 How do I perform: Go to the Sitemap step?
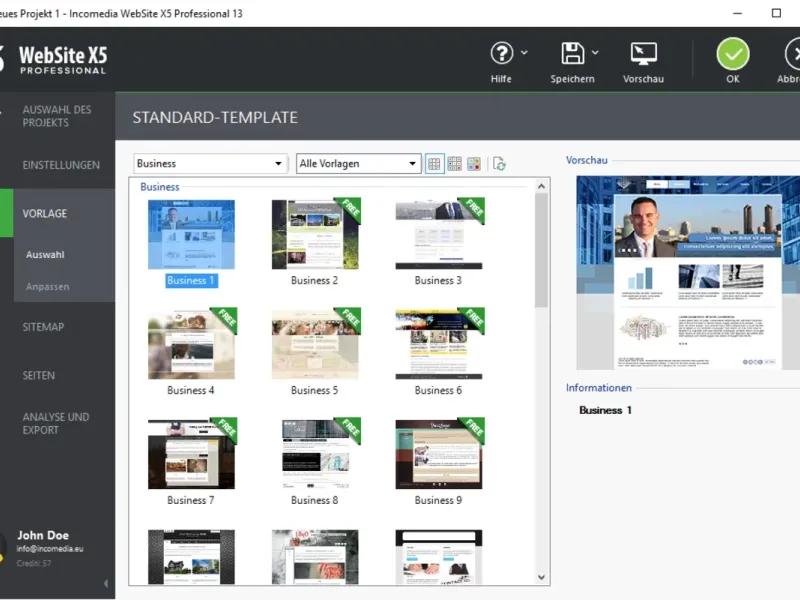tap(43, 327)
